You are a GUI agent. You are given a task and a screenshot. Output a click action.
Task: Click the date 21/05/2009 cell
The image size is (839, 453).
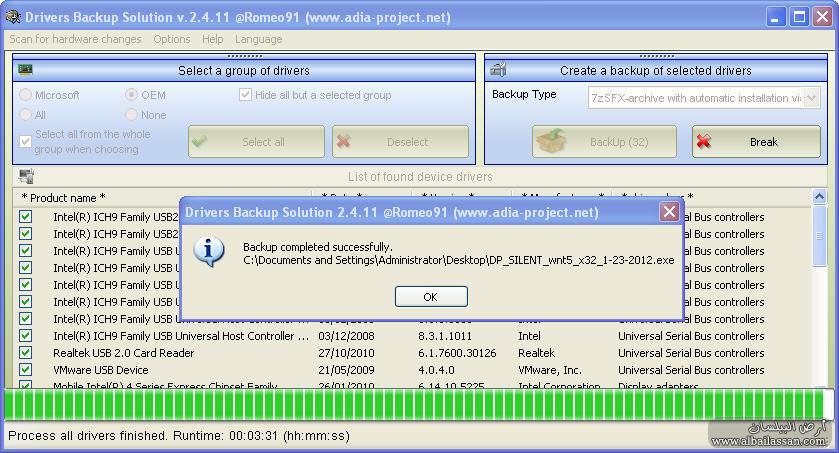[x=346, y=370]
